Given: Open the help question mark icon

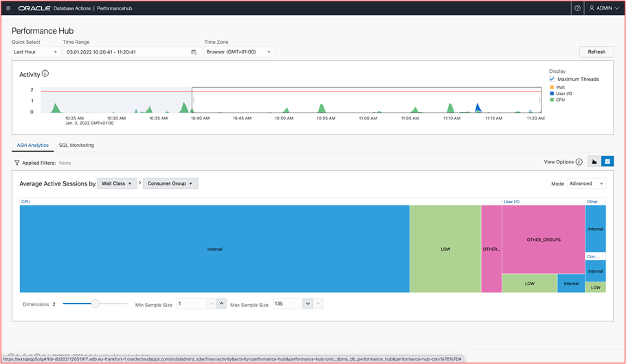Looking at the screenshot, I should click(x=577, y=8).
